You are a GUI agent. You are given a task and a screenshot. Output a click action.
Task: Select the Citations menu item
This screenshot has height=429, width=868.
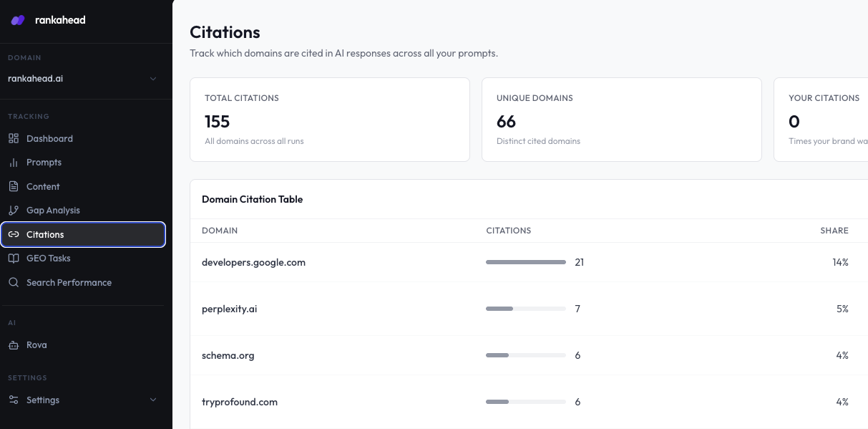pyautogui.click(x=83, y=234)
